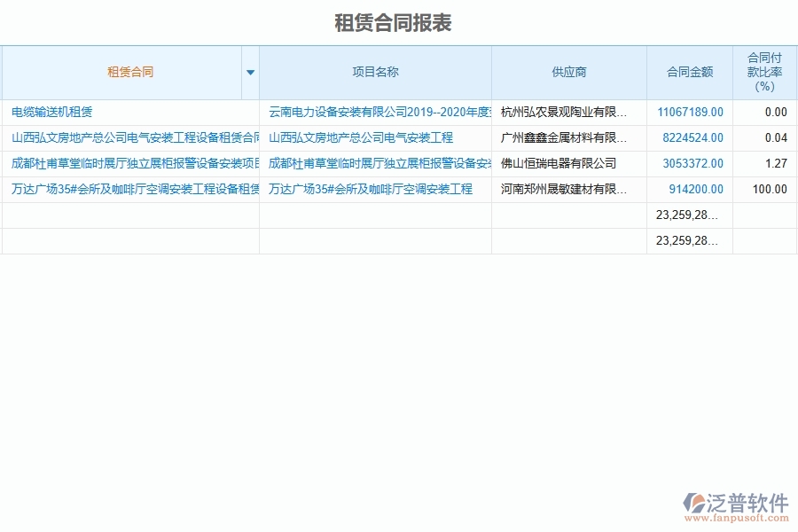Sort by the 项目名称 column header

[375, 73]
